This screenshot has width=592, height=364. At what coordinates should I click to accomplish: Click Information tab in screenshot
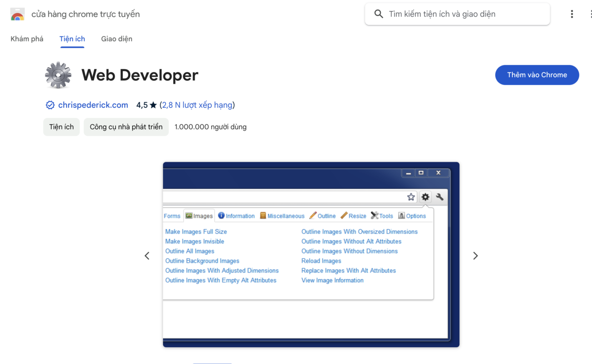(236, 216)
